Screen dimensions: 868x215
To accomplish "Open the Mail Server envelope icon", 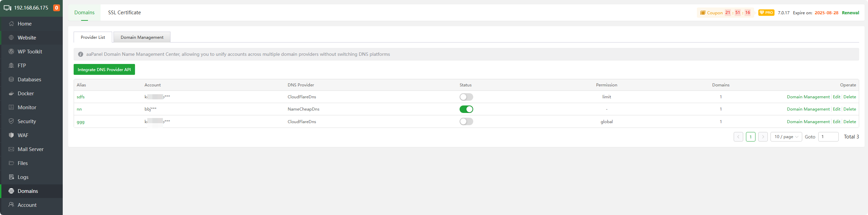I will tap(11, 149).
